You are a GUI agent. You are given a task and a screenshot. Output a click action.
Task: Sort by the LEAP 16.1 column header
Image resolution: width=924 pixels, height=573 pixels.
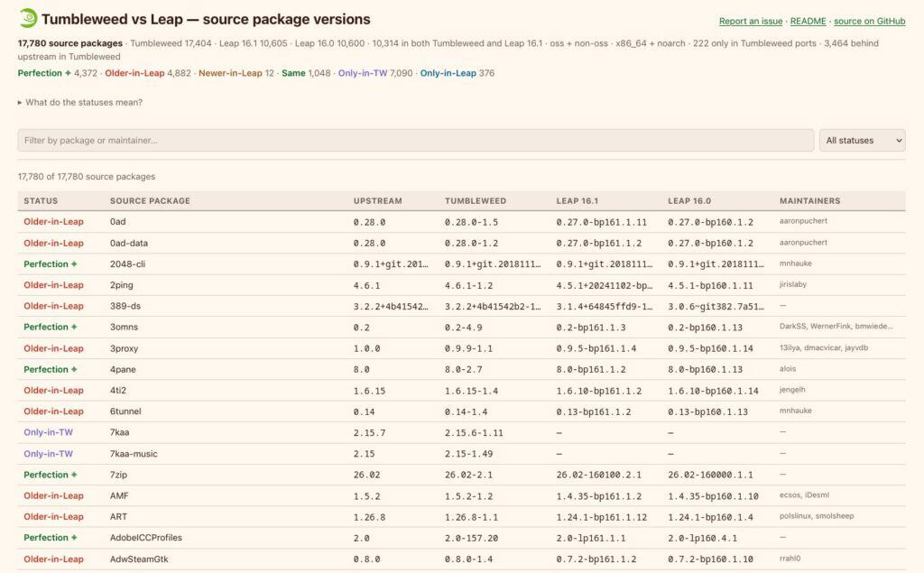[x=577, y=201]
